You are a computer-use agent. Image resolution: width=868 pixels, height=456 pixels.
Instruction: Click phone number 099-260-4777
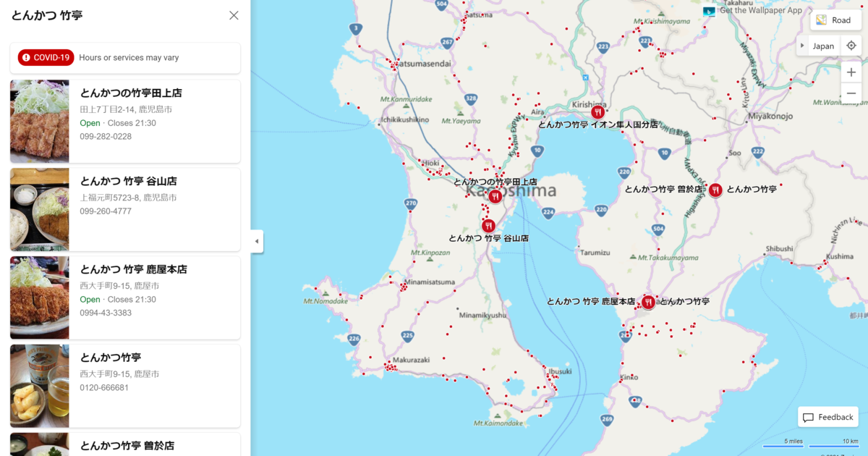[x=106, y=211]
